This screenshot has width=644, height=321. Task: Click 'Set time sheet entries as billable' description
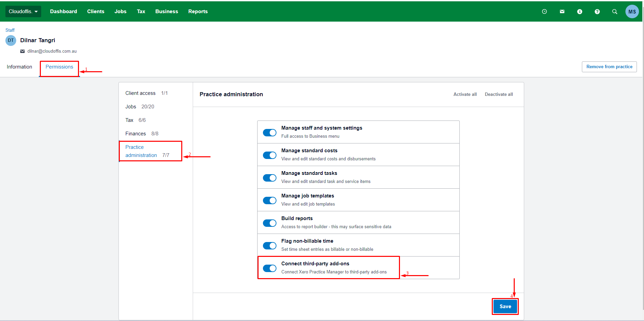(327, 249)
